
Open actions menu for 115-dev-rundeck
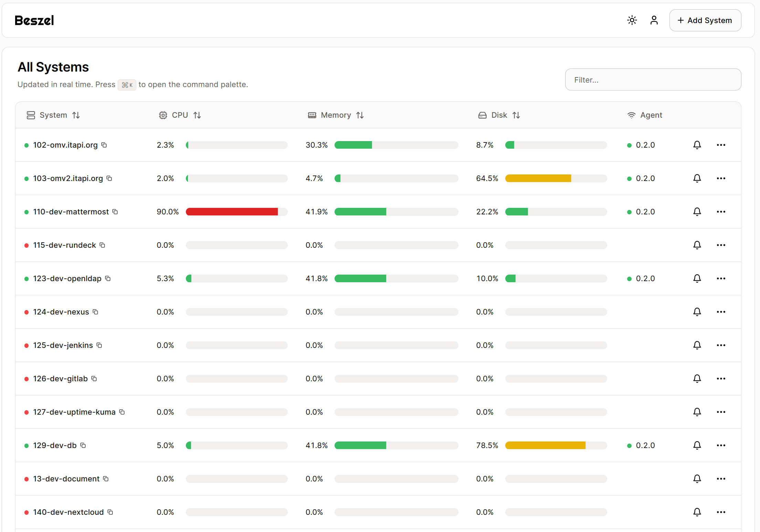721,245
